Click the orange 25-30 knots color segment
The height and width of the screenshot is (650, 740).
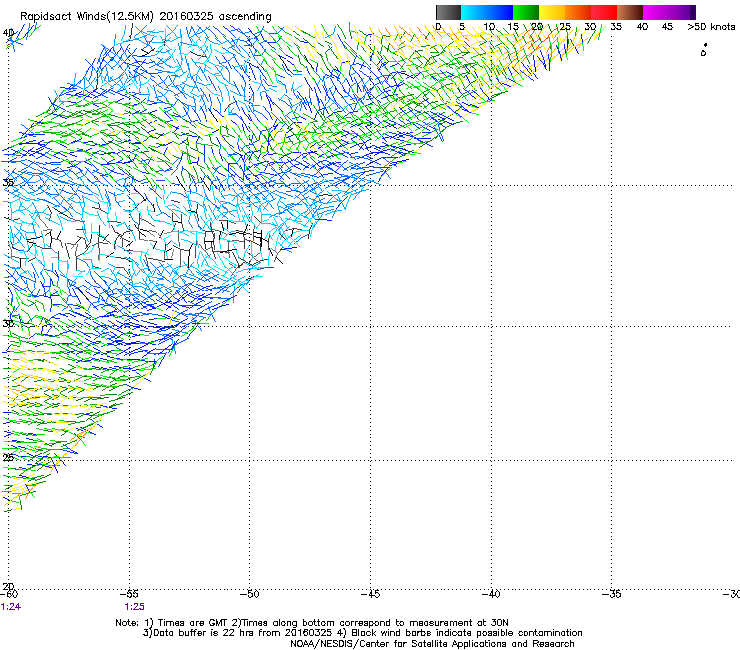[578, 12]
